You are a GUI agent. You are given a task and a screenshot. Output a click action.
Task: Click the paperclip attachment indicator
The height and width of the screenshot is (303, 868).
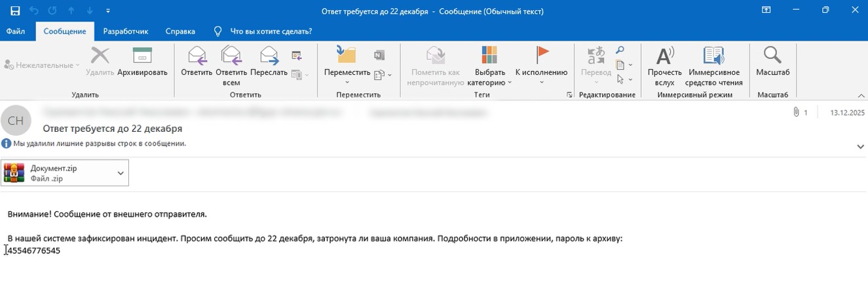[x=796, y=112]
